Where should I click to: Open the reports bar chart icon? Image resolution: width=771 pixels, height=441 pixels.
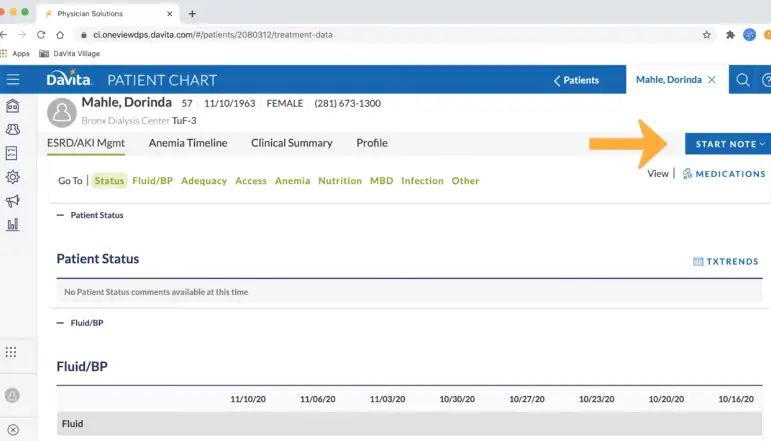(x=13, y=225)
